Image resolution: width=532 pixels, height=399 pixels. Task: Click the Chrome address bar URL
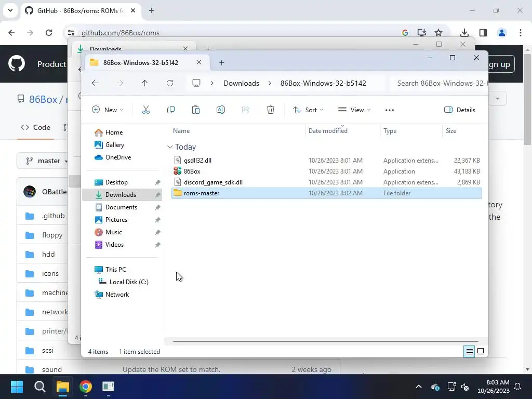pos(121,33)
